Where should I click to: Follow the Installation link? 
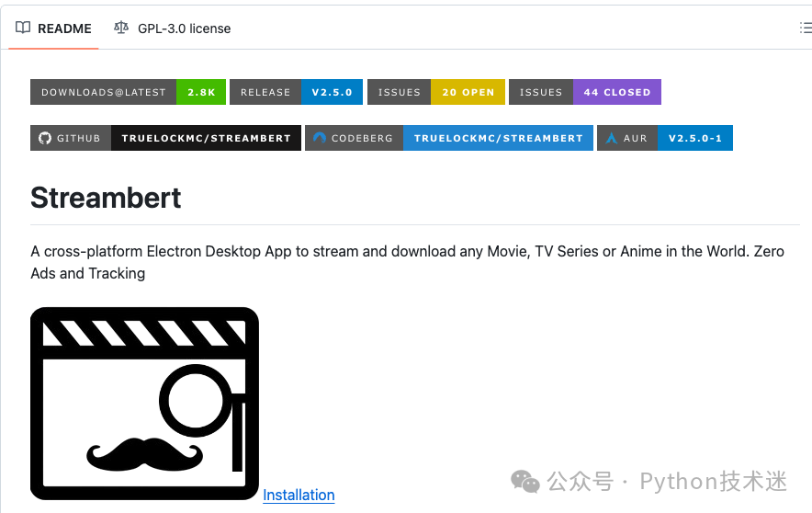[x=299, y=495]
